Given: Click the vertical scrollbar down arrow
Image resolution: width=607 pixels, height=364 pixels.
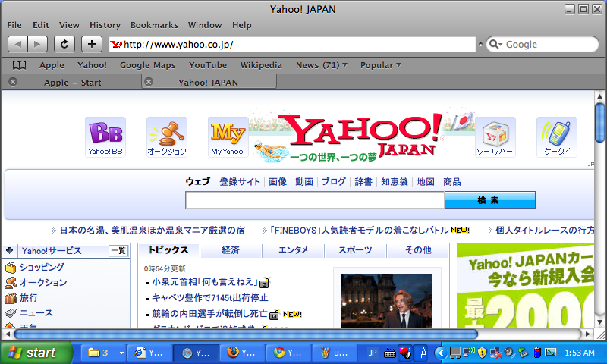Looking at the screenshot, I should coord(599,322).
